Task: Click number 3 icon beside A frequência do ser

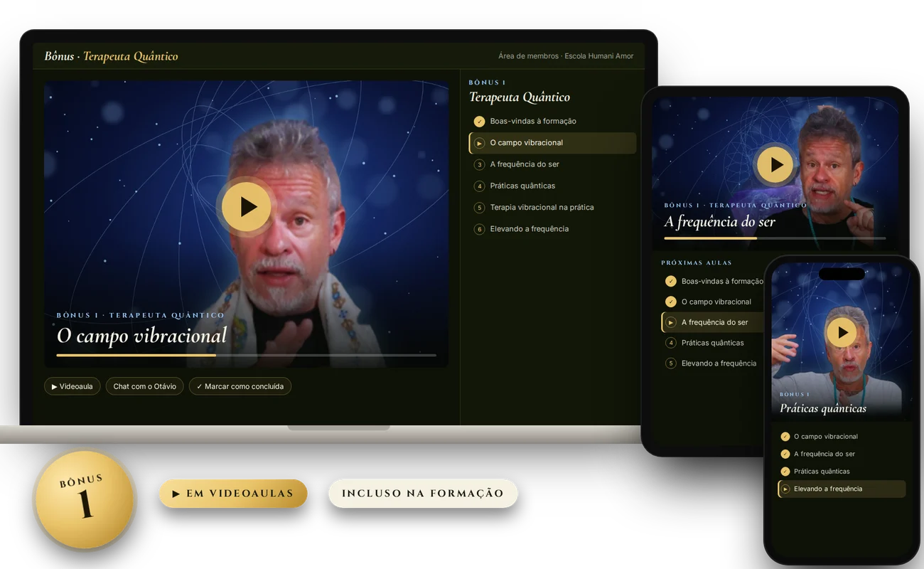Action: 480,164
